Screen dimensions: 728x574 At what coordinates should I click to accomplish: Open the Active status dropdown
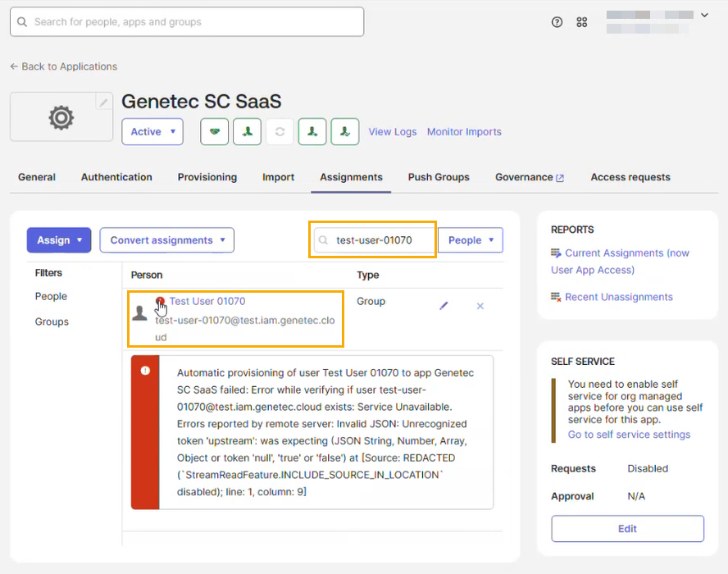[152, 132]
